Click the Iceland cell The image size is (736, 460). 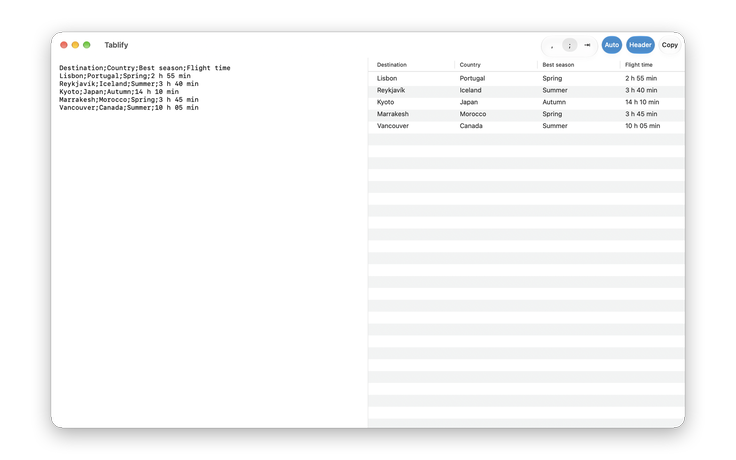[x=470, y=90]
